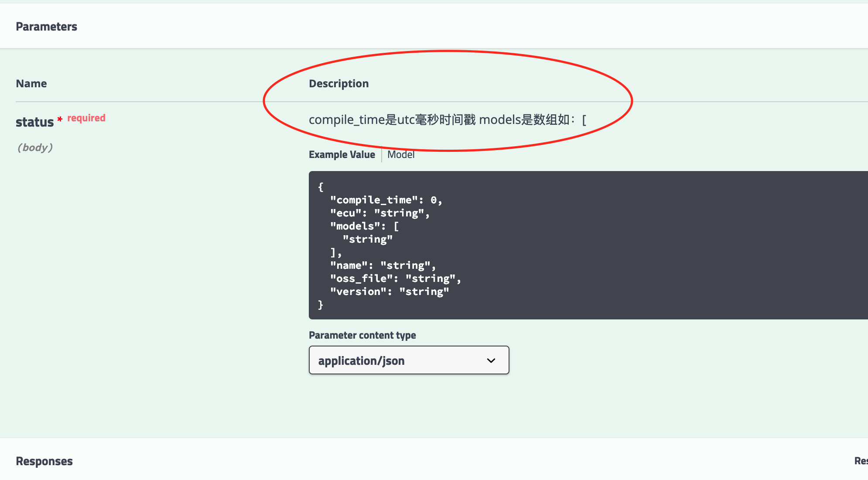Screen dimensions: 868x480
Task: Select the Example Value tab
Action: point(342,154)
